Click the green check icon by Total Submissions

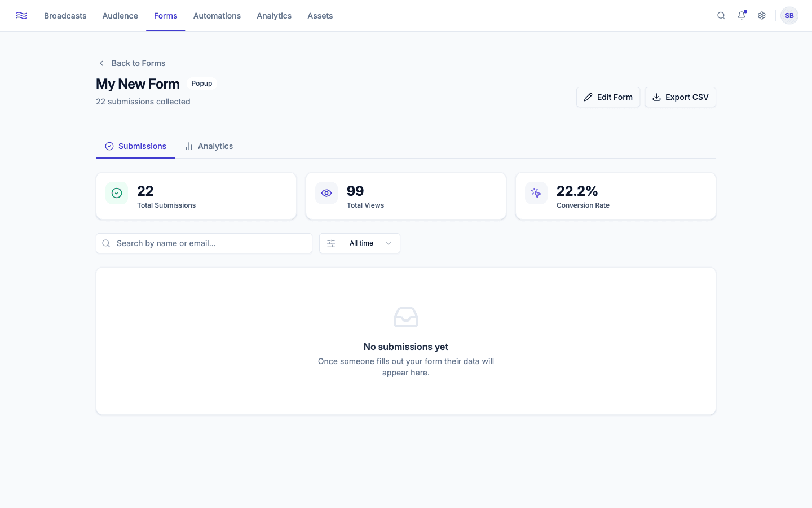117,193
